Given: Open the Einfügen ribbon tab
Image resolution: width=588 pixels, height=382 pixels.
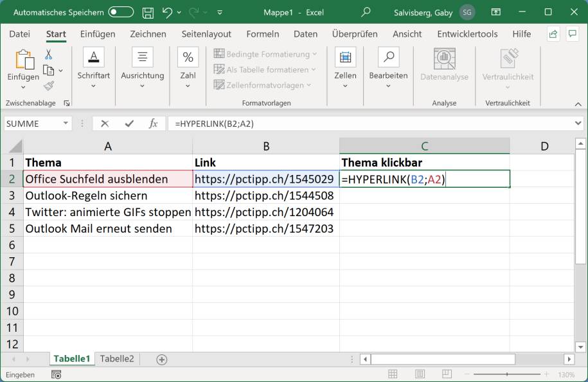Looking at the screenshot, I should 98,34.
